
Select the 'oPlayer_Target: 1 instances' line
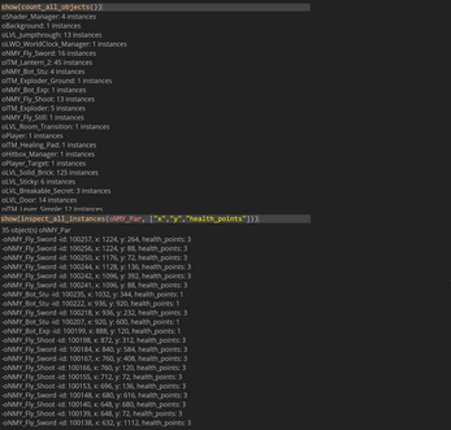coord(44,163)
